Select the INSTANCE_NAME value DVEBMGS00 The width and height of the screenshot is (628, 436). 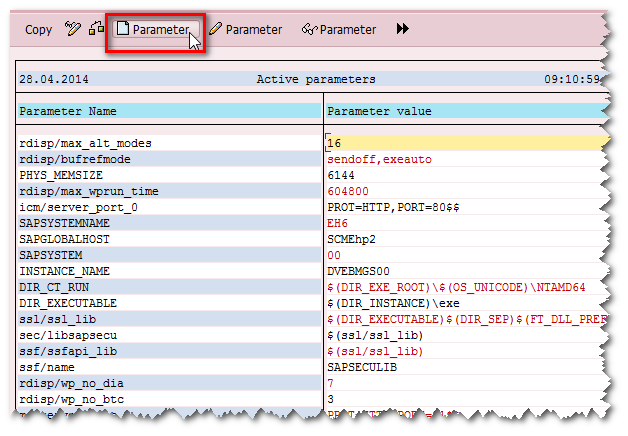[359, 271]
